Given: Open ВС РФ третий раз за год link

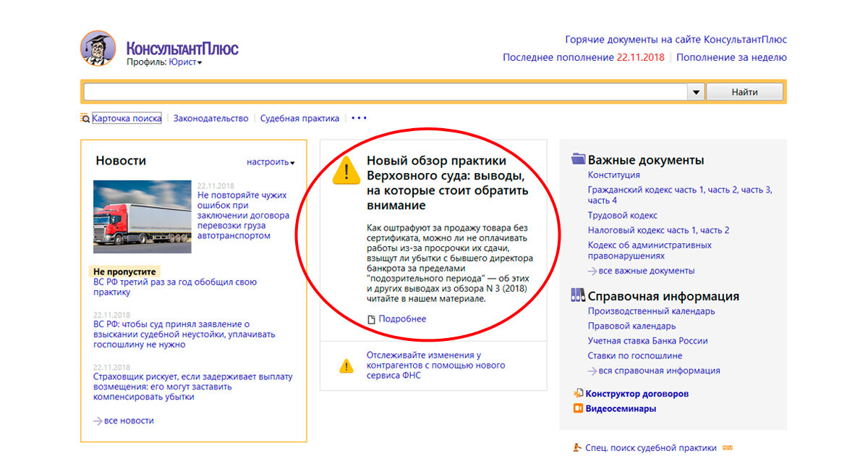Looking at the screenshot, I should 175,287.
